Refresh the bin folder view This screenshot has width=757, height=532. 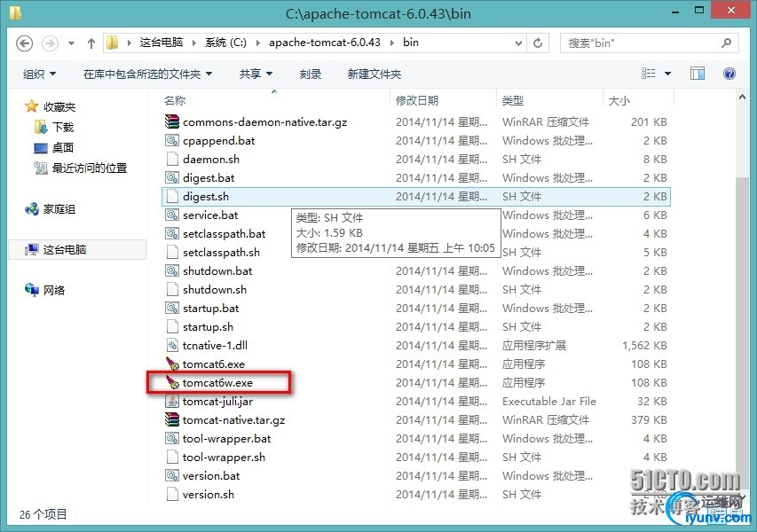(x=538, y=43)
